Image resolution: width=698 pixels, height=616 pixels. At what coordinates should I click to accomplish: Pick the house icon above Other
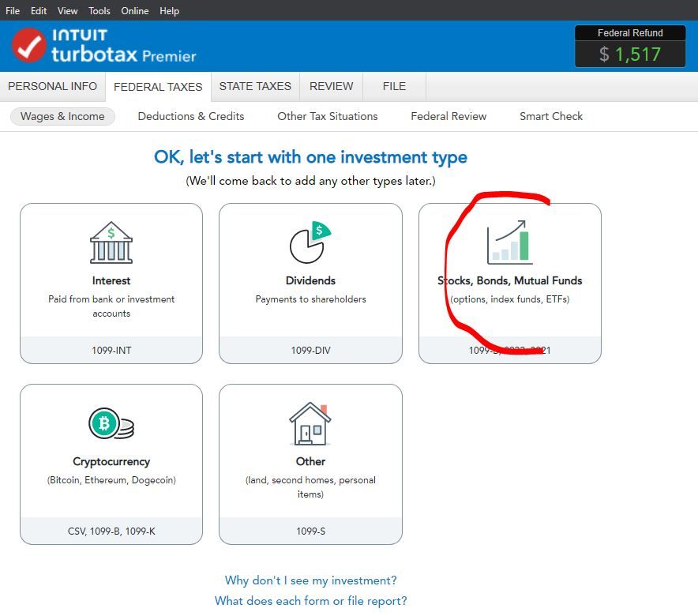(310, 424)
